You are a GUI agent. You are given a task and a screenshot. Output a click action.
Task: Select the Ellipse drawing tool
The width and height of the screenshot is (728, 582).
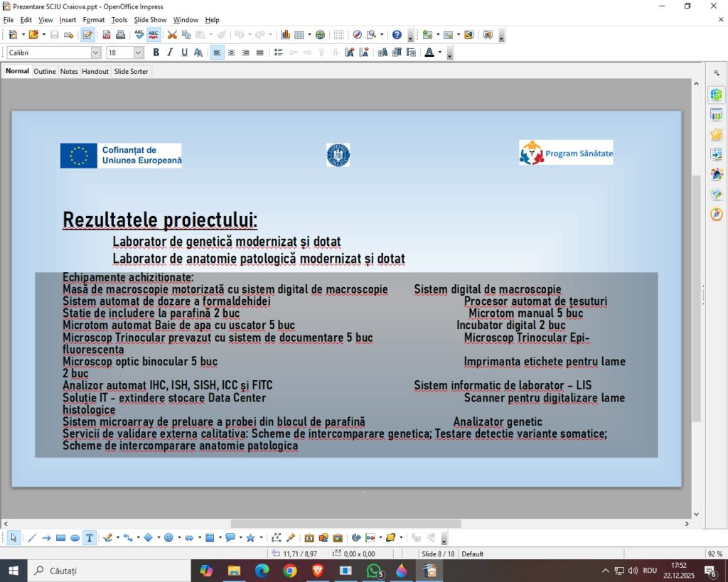(75, 538)
